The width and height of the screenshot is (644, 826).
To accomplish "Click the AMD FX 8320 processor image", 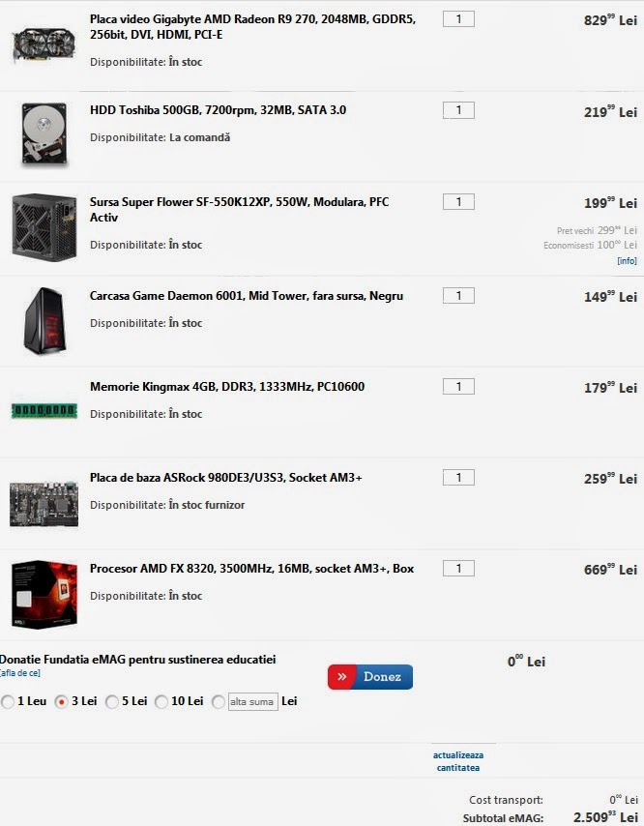I will tap(44, 594).
